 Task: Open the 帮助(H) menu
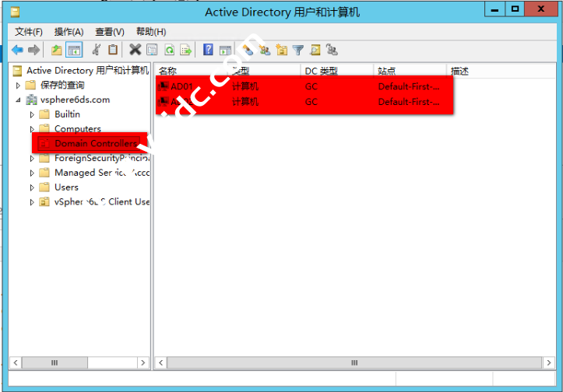coord(151,32)
